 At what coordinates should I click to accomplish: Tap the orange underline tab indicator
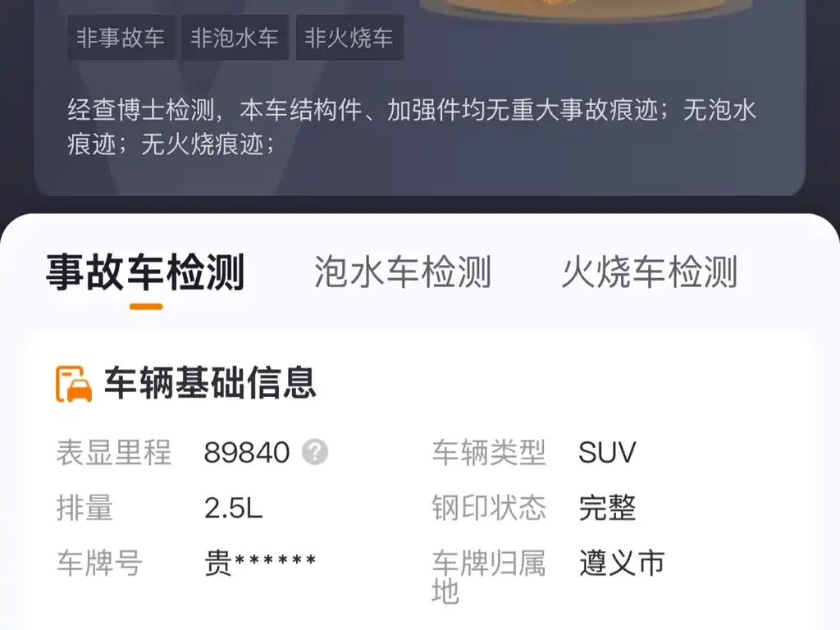pyautogui.click(x=146, y=307)
